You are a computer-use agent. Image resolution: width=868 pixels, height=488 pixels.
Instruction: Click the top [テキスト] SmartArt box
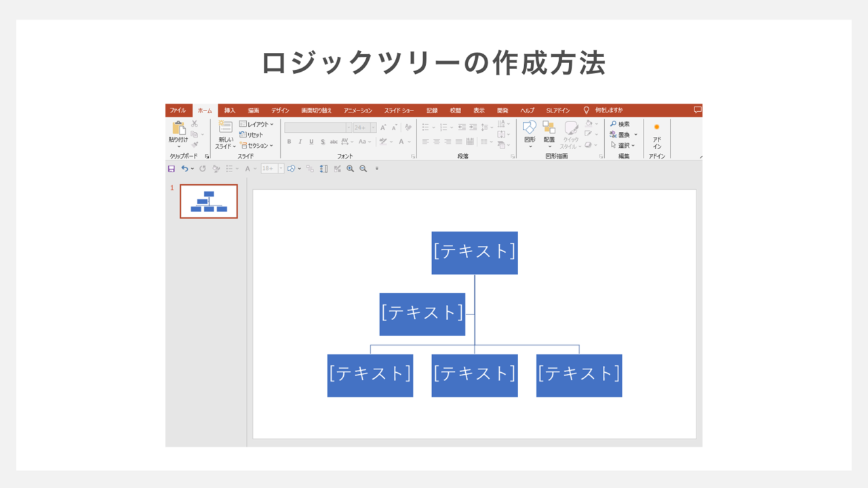[475, 253]
